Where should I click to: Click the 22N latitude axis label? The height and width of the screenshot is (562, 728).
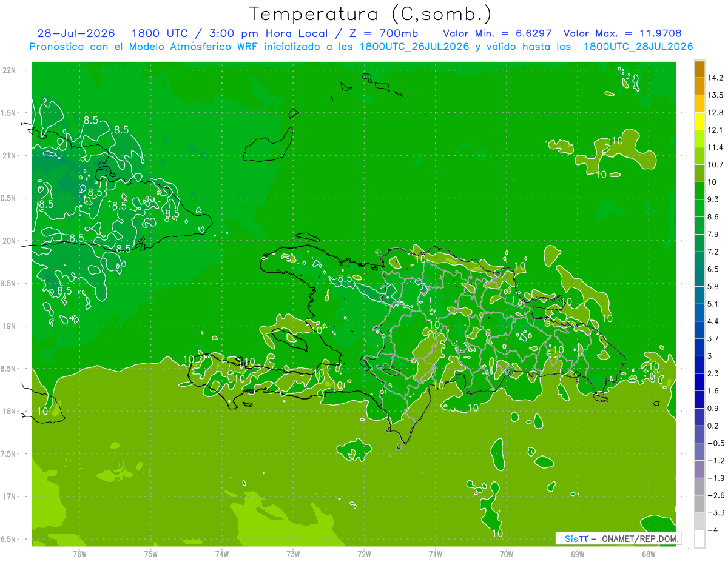[9, 70]
